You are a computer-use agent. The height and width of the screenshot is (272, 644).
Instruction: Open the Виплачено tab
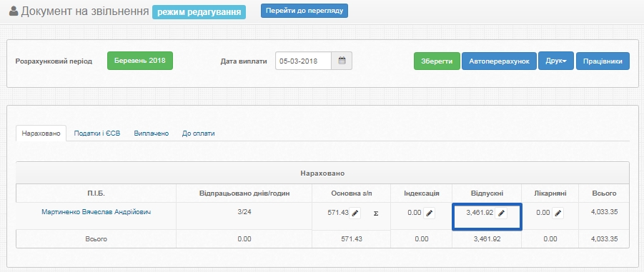click(x=151, y=134)
